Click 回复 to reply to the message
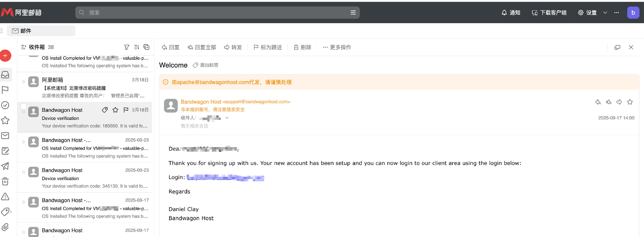 (x=171, y=47)
